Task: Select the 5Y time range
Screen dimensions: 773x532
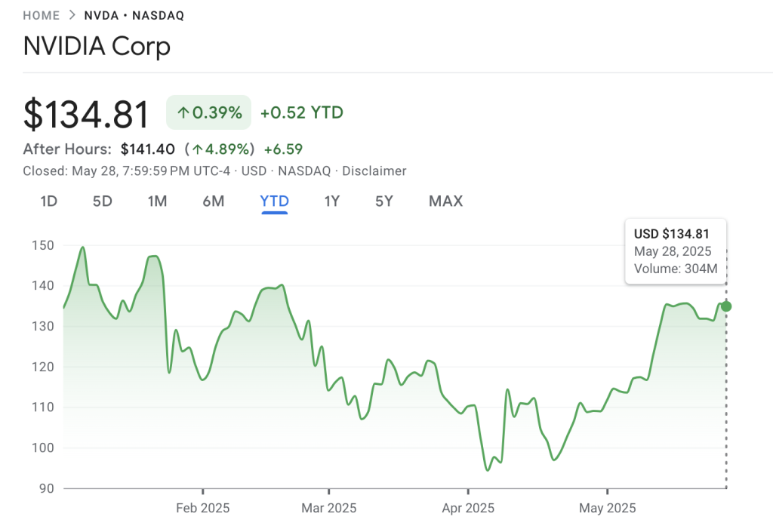Action: (383, 201)
